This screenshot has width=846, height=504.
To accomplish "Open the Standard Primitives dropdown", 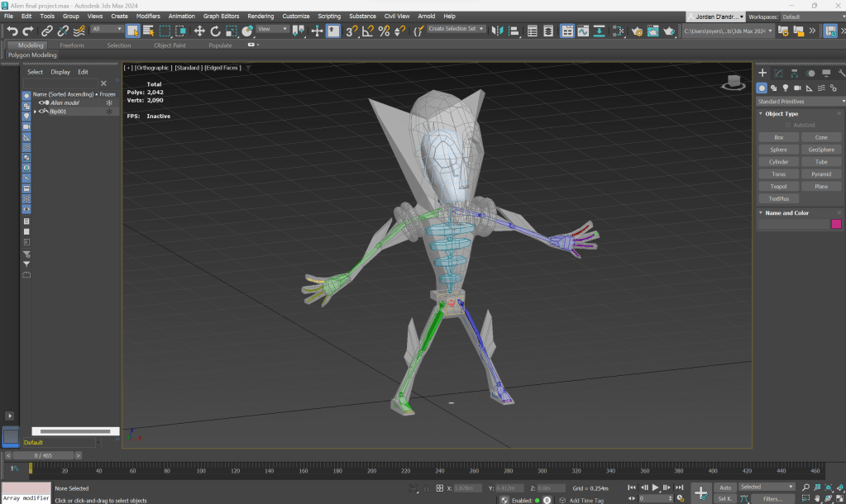I will 800,101.
